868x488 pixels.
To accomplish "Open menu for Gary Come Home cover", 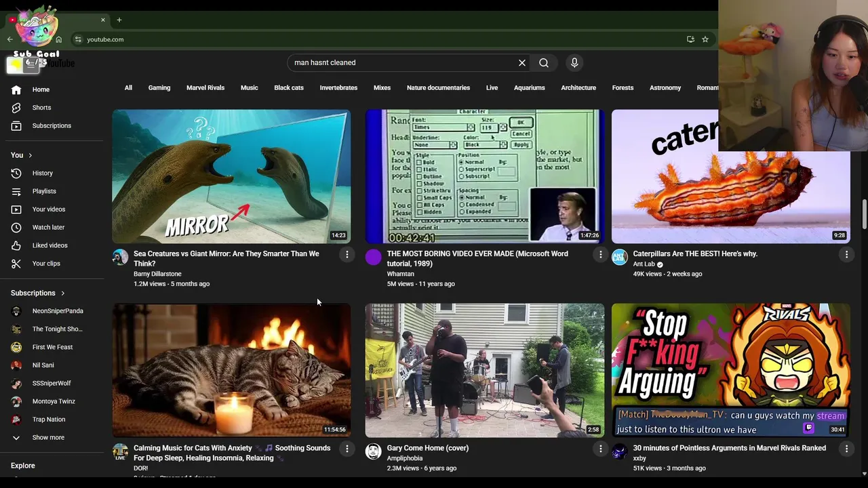I will point(600,449).
